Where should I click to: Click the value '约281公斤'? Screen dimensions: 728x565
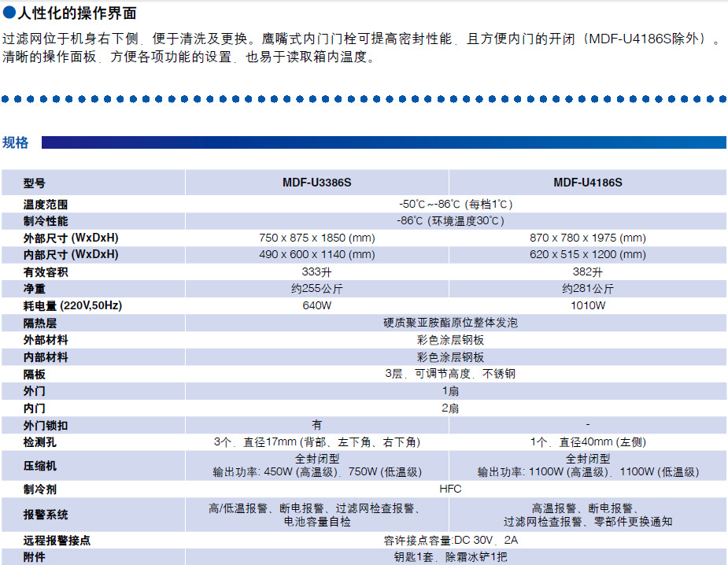pos(588,289)
